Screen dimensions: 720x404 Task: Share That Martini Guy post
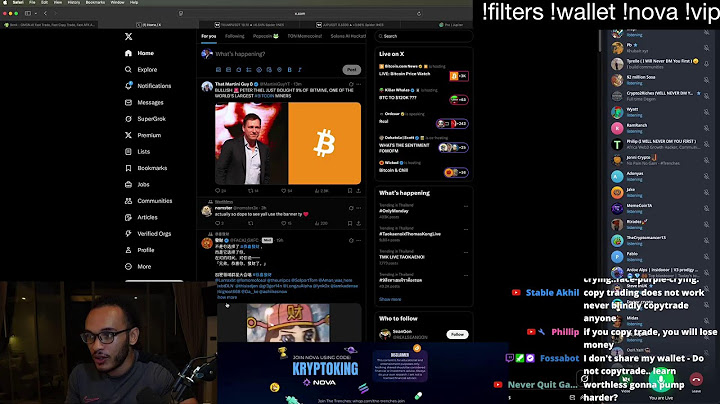click(359, 191)
